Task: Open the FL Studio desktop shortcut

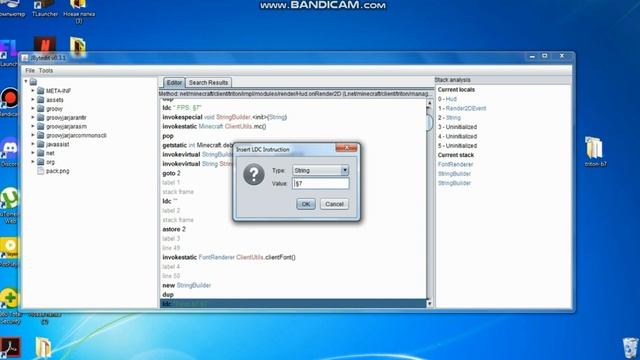Action: click(x=8, y=53)
